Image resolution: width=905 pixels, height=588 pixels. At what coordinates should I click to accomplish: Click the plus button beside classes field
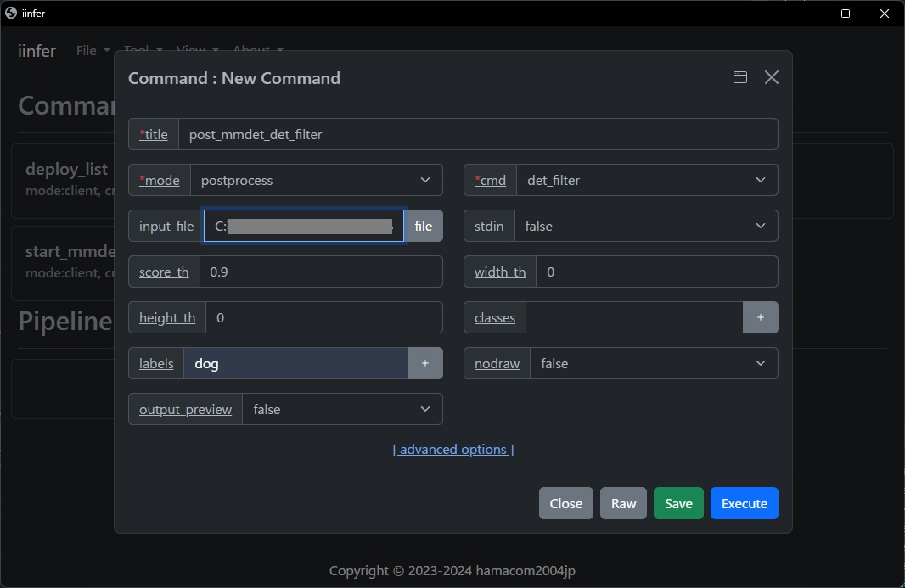(x=760, y=317)
